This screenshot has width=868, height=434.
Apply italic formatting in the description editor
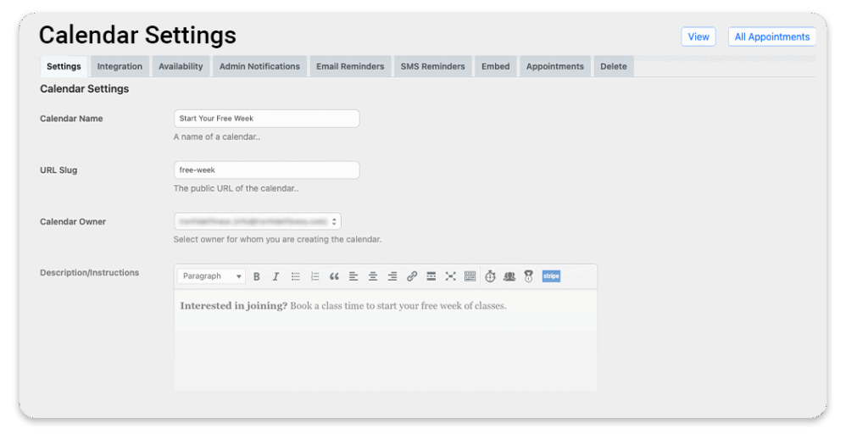pos(275,276)
